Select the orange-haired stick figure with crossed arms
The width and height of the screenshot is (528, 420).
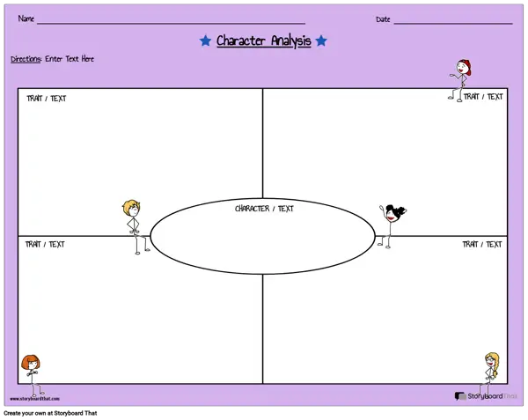click(x=32, y=374)
